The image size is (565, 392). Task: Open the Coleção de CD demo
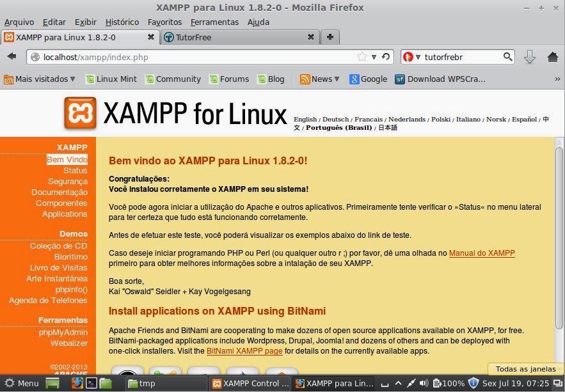coord(59,246)
